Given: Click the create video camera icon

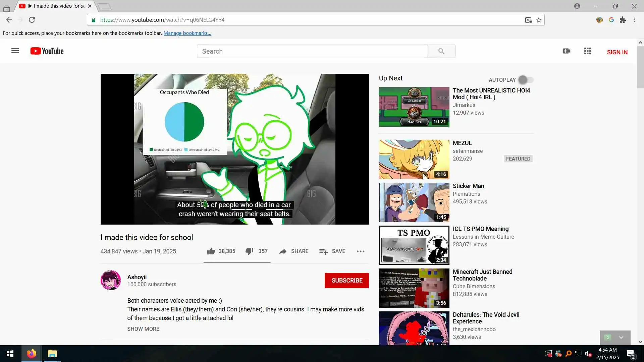Looking at the screenshot, I should [566, 51].
